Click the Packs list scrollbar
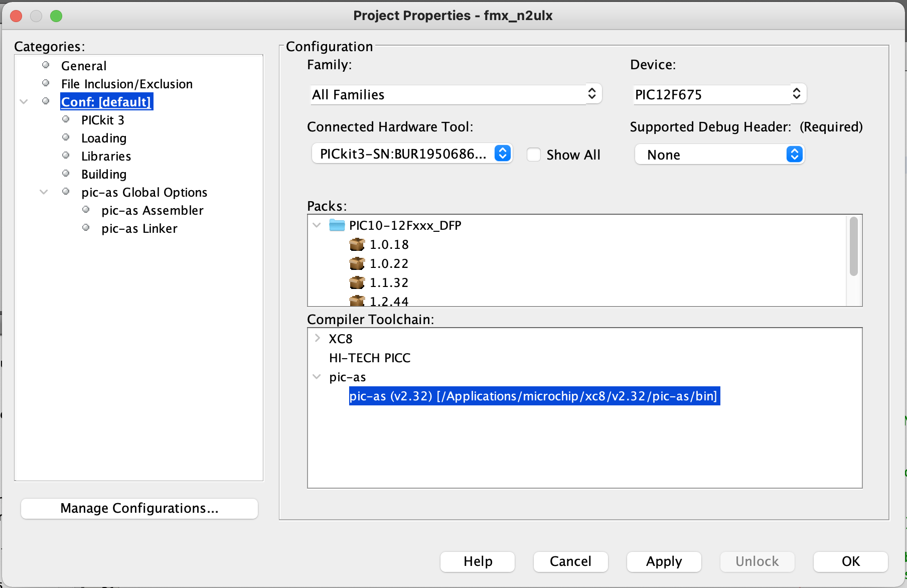This screenshot has height=588, width=907. tap(853, 246)
